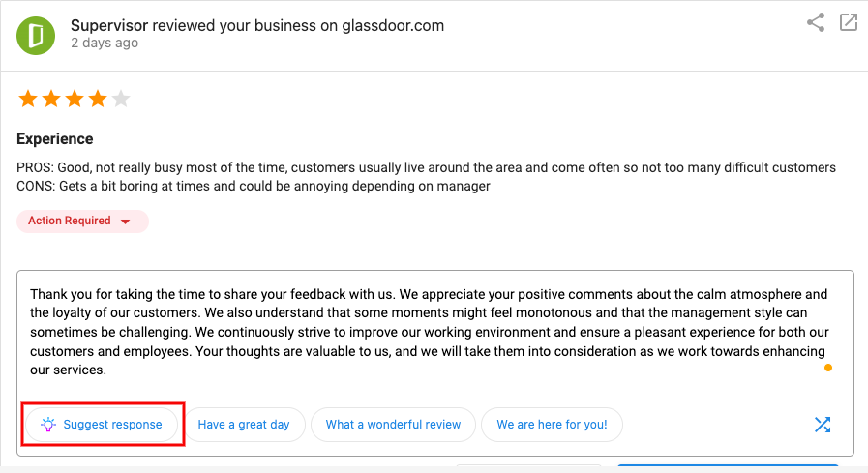The image size is (868, 473).
Task: Click the share icon at top right
Action: tap(816, 22)
